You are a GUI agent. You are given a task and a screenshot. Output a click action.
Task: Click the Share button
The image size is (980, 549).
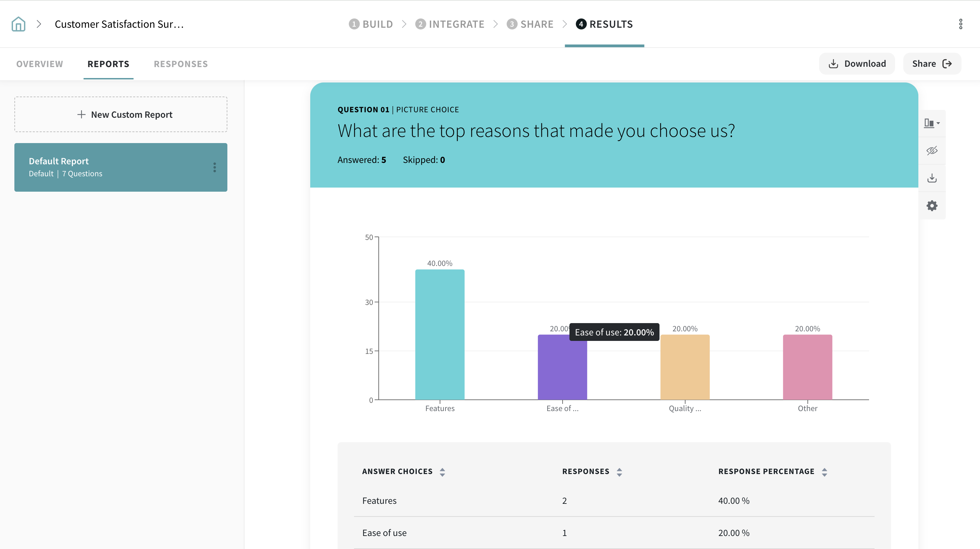[x=932, y=64]
